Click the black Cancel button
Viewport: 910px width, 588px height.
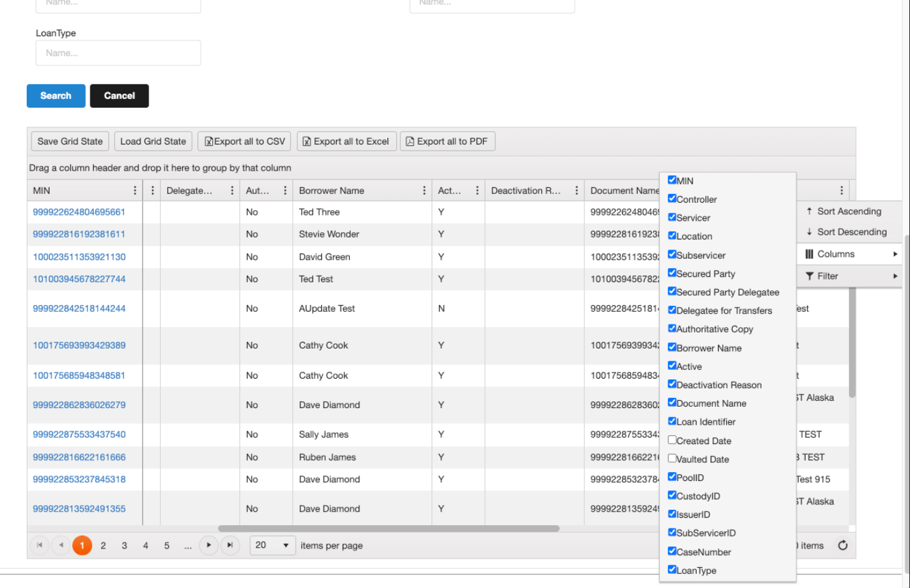119,96
